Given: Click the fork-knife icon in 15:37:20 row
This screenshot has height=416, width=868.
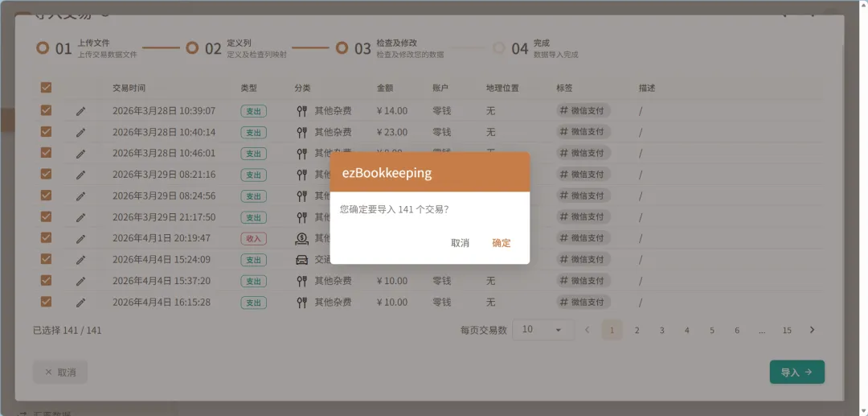Looking at the screenshot, I should point(301,281).
